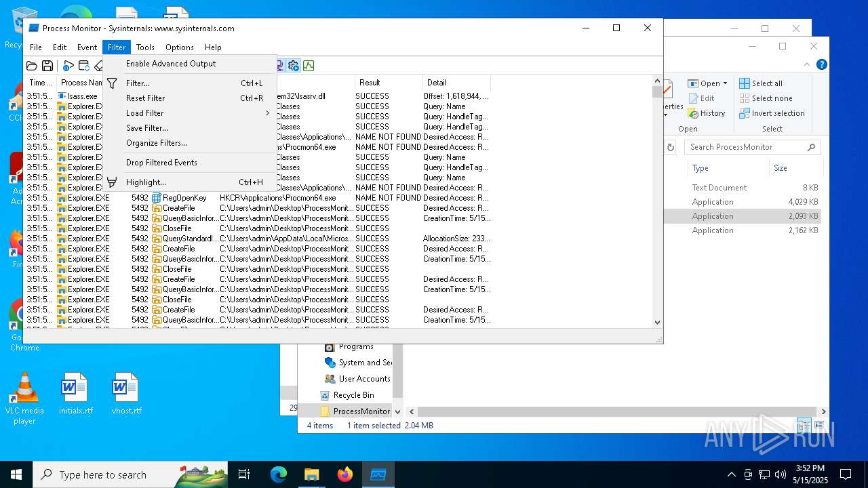Open the Options menu
The height and width of the screenshot is (488, 868).
tap(180, 47)
